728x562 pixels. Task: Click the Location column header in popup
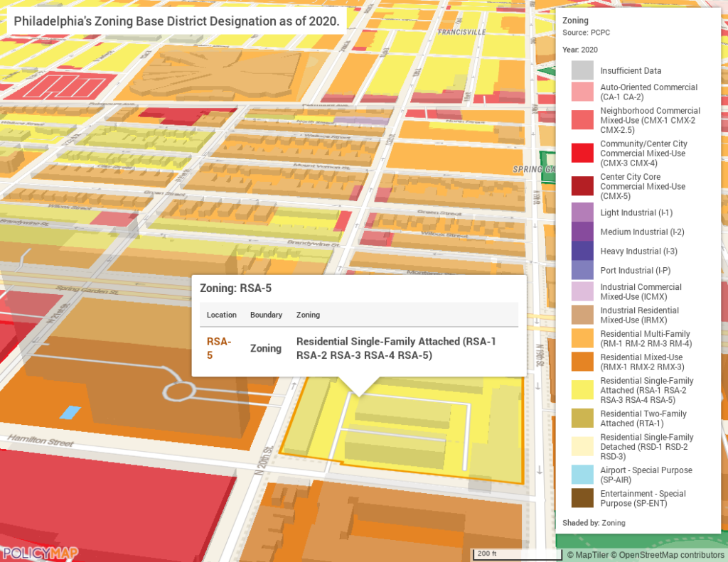tap(222, 315)
